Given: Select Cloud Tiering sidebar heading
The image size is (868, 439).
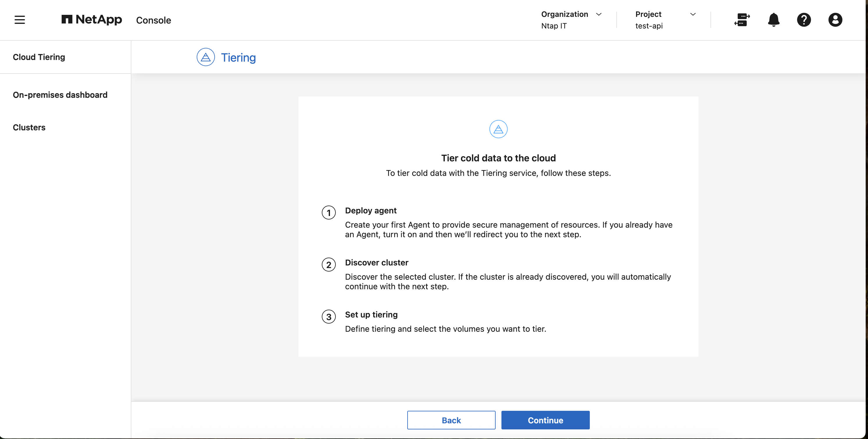Looking at the screenshot, I should (39, 57).
